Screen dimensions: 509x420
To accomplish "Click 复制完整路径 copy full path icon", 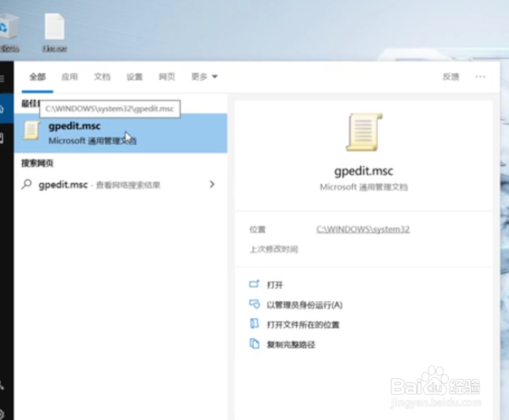I will (x=254, y=344).
